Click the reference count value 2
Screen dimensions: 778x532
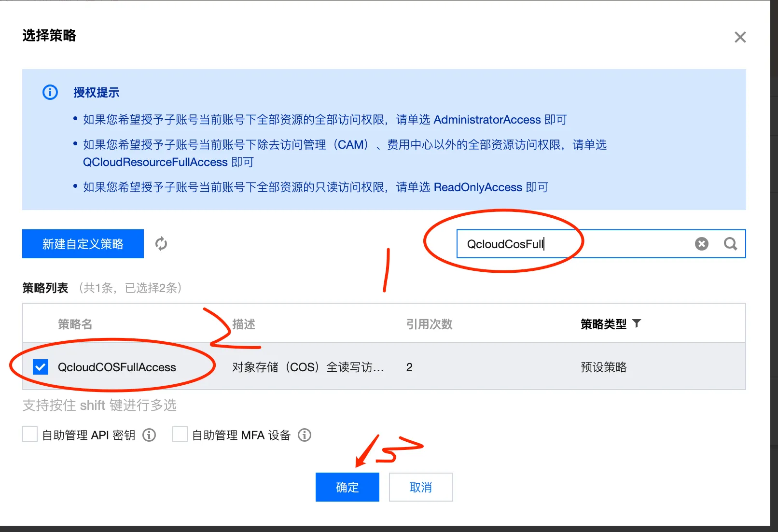(409, 367)
